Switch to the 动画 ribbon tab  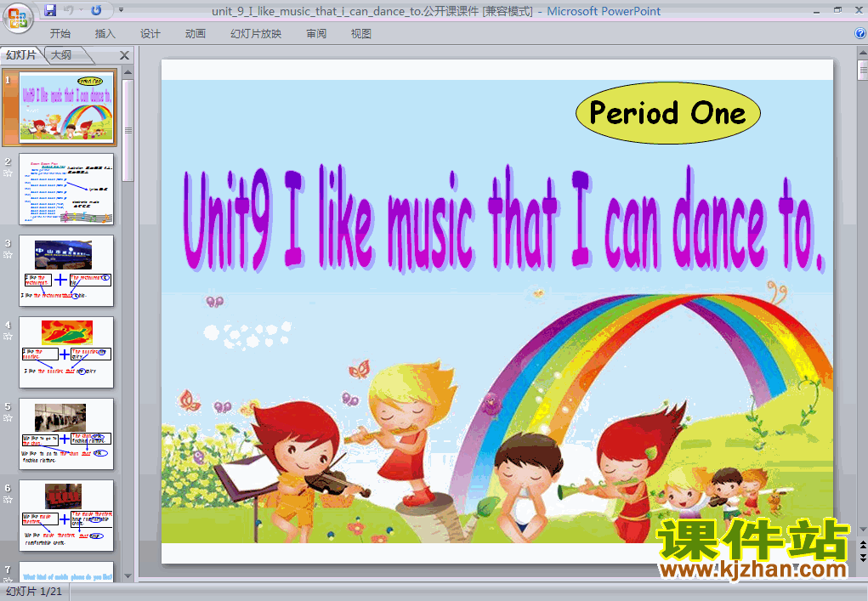(x=196, y=34)
